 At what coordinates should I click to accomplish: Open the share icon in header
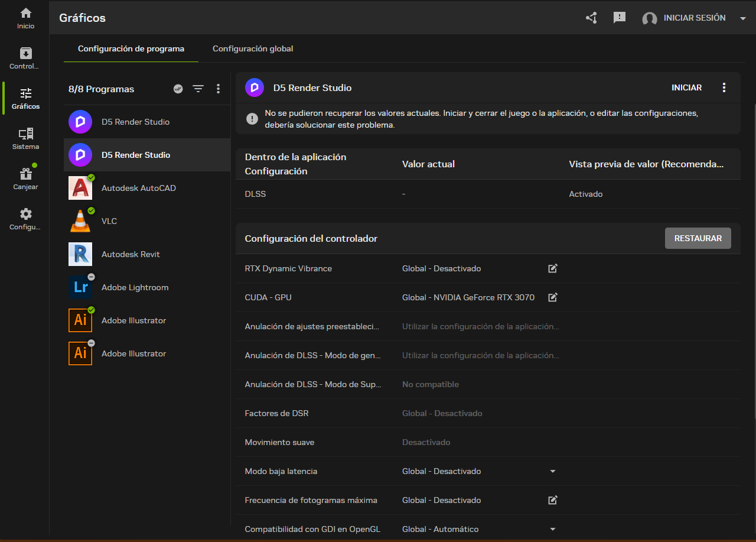click(591, 18)
